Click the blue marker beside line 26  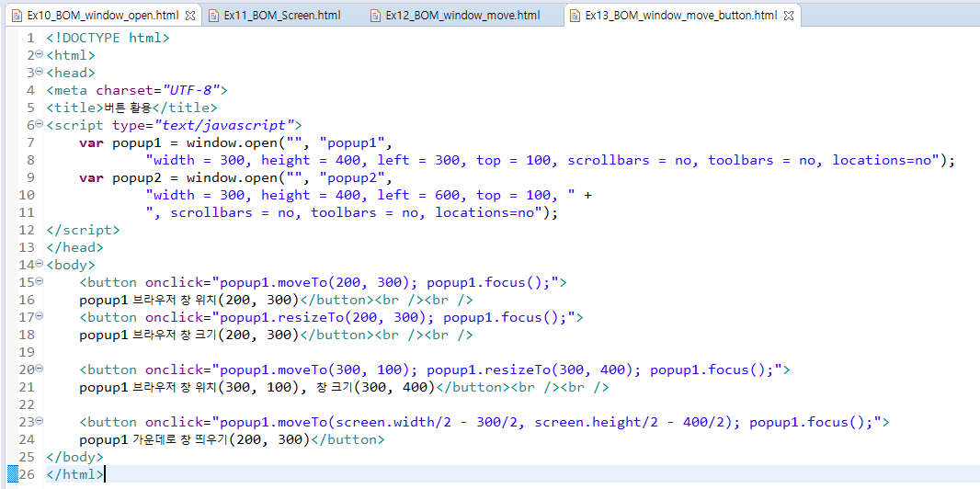(11, 474)
